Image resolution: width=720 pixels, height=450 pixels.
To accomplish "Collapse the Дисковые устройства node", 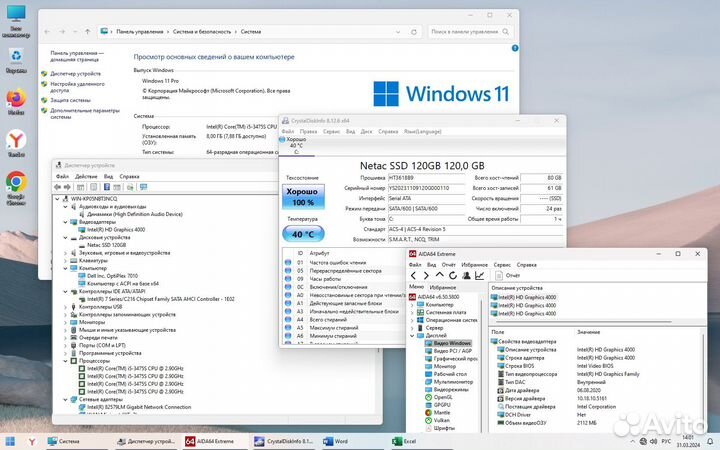I will 66,237.
